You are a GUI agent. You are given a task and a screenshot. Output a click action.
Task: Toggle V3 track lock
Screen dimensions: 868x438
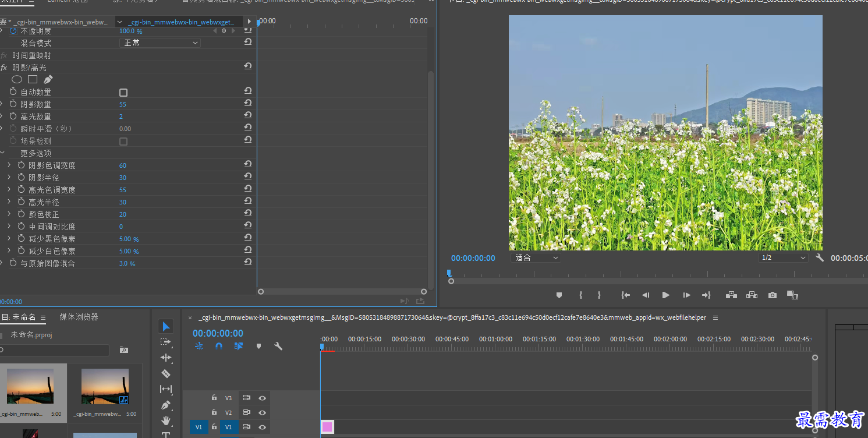[x=214, y=398]
